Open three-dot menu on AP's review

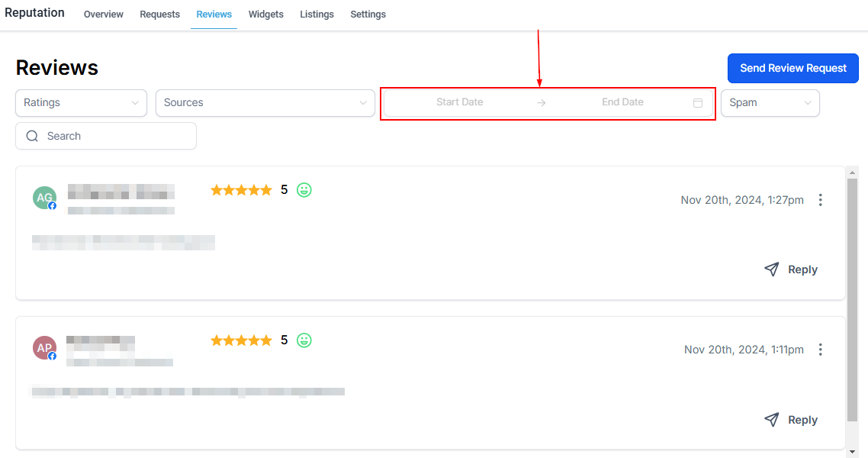click(x=821, y=350)
